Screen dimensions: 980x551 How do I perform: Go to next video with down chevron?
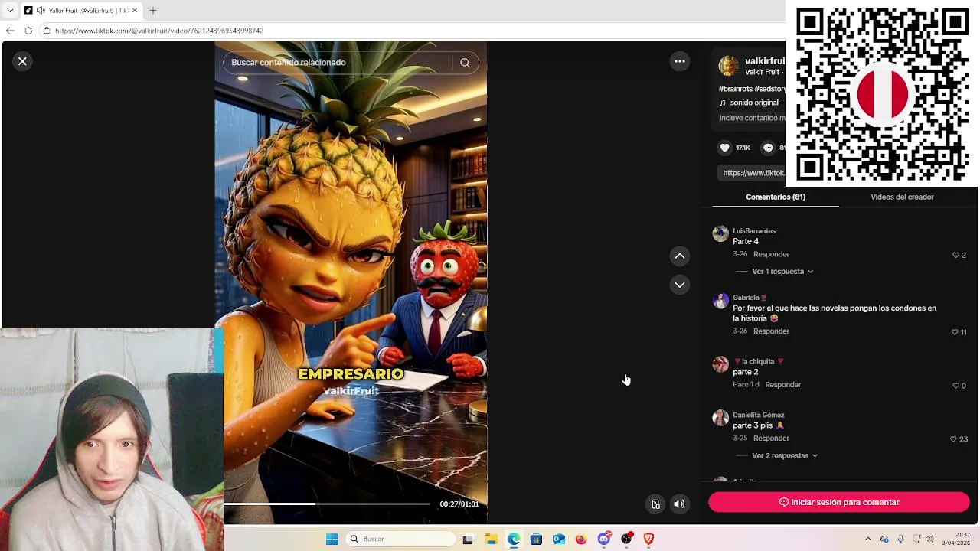click(x=680, y=285)
